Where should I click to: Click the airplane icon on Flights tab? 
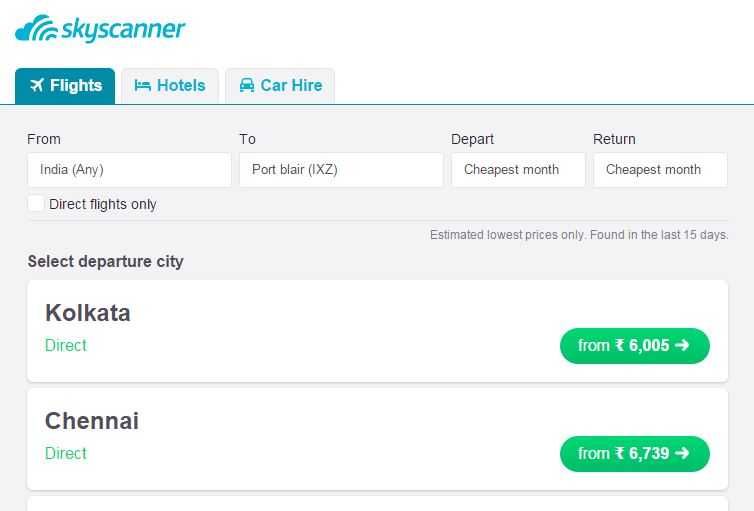click(x=37, y=85)
